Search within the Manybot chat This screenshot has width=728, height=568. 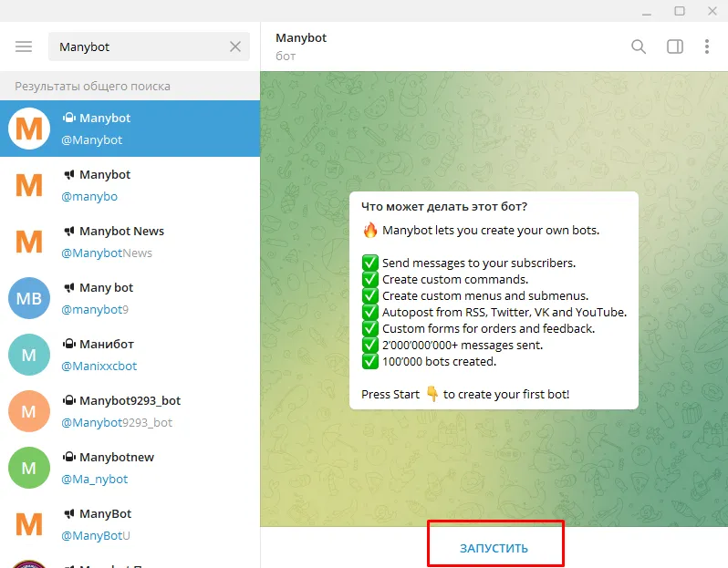pyautogui.click(x=639, y=46)
